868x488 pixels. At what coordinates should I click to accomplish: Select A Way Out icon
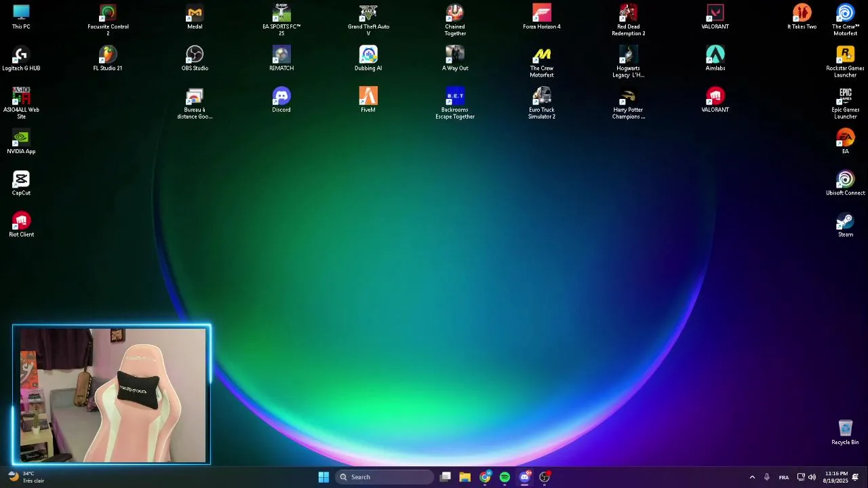455,58
